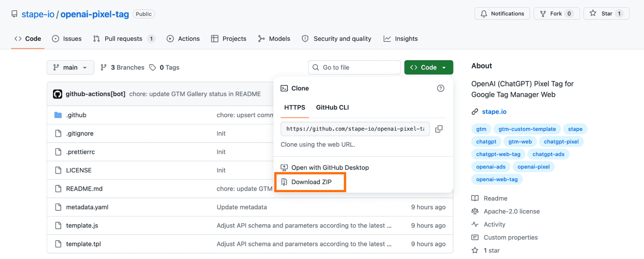This screenshot has width=644, height=259.
Task: Click the chatgpt-web-tag topic
Action: (x=498, y=154)
